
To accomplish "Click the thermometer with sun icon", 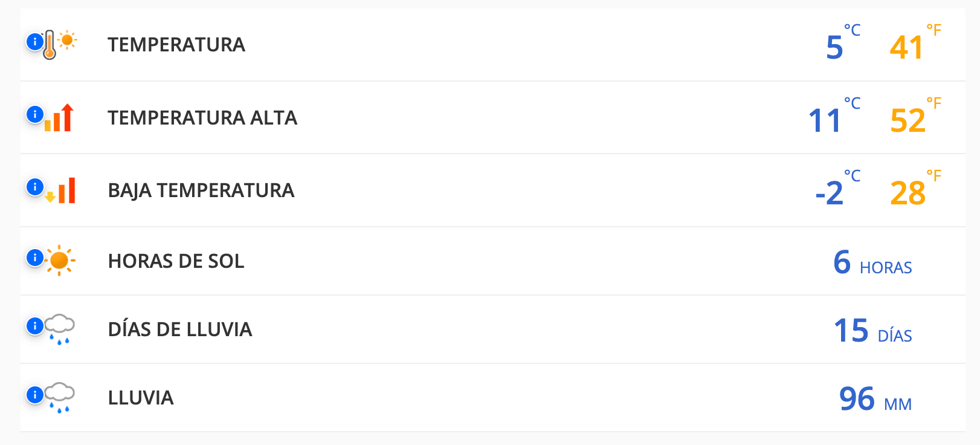I will (x=60, y=44).
